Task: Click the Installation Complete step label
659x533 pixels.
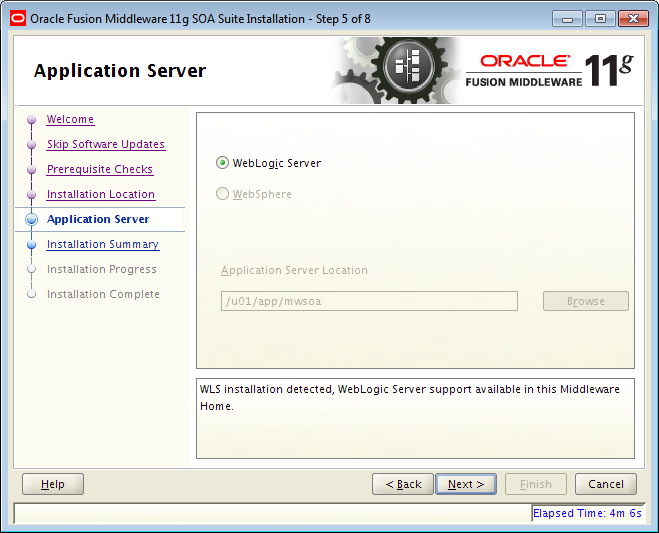Action: pos(103,294)
